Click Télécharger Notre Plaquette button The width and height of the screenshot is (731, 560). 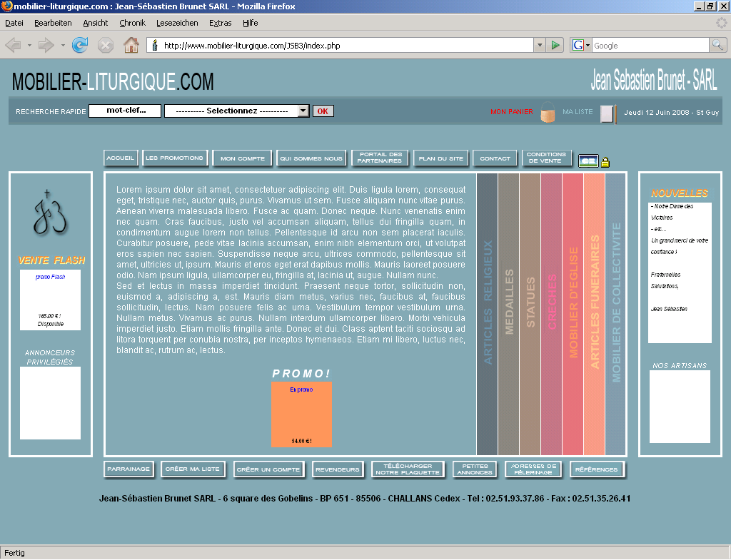(408, 469)
